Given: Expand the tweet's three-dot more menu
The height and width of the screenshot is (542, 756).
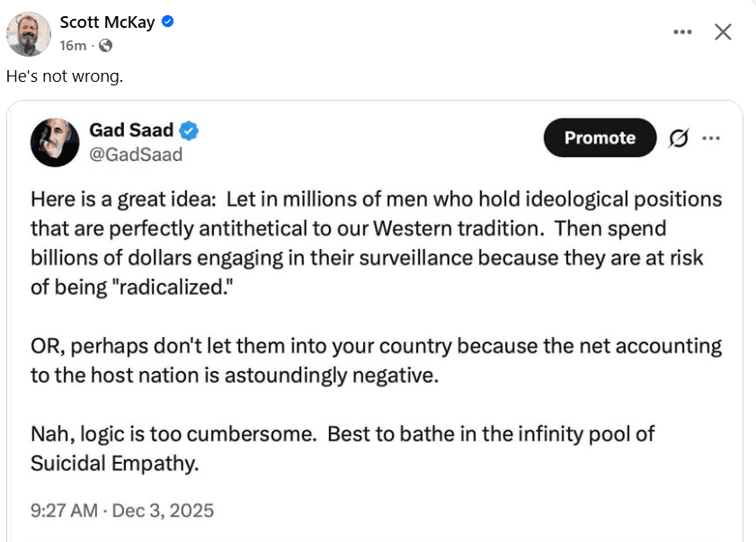Looking at the screenshot, I should coord(711,138).
